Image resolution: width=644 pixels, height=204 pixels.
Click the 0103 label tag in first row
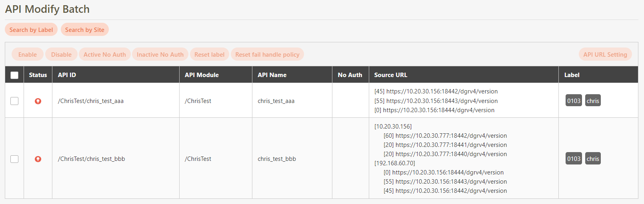[574, 101]
